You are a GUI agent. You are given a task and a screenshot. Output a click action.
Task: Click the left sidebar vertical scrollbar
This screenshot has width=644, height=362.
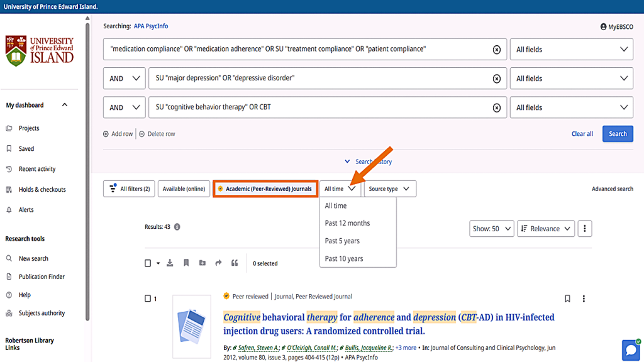(87, 170)
